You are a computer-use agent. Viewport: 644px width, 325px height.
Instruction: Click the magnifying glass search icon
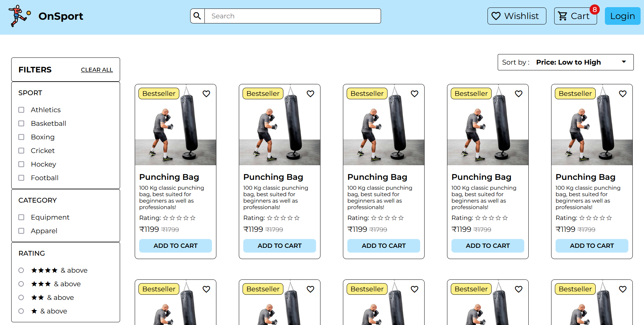pos(197,16)
